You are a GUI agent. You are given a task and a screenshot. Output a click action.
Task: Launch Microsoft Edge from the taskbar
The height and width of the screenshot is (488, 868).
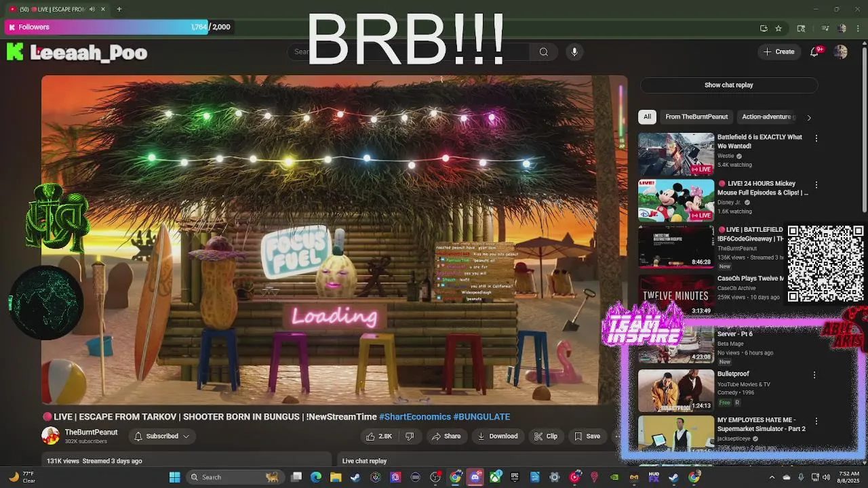coord(316,477)
